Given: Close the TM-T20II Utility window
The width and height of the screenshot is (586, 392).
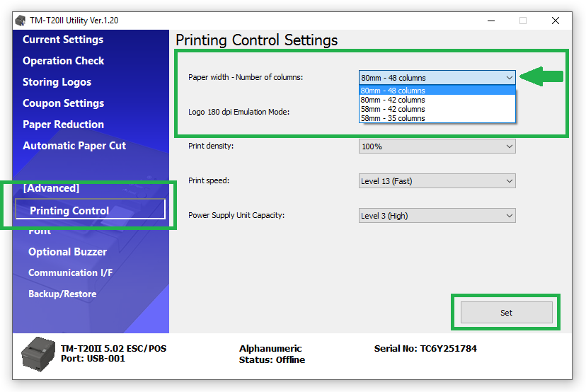Looking at the screenshot, I should 556,21.
